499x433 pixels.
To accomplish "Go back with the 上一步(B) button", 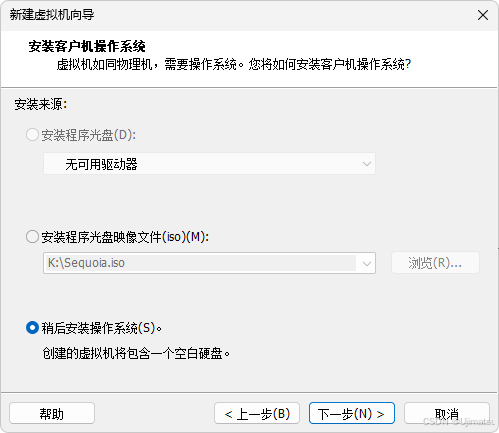I will click(x=257, y=413).
